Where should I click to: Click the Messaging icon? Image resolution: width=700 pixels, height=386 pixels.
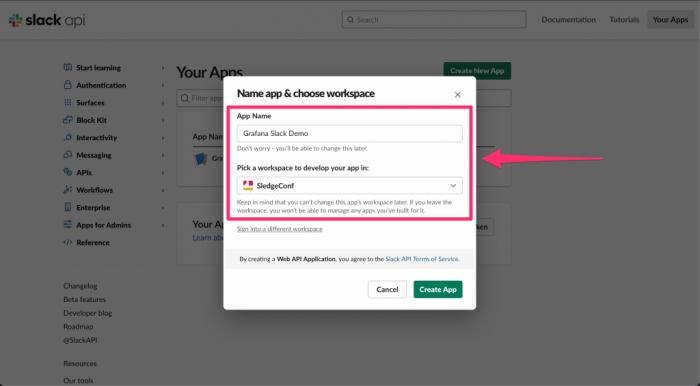pos(68,155)
